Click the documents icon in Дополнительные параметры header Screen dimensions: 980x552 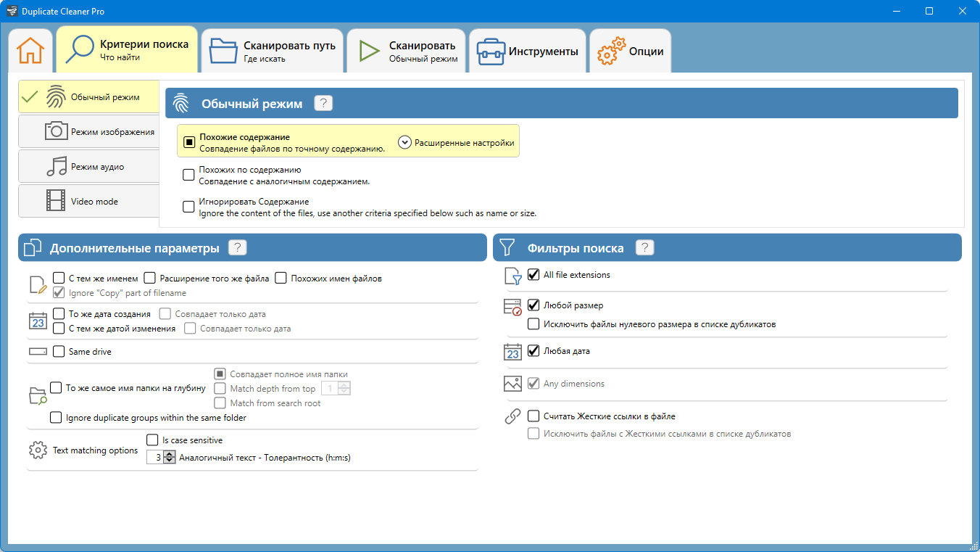pos(33,248)
